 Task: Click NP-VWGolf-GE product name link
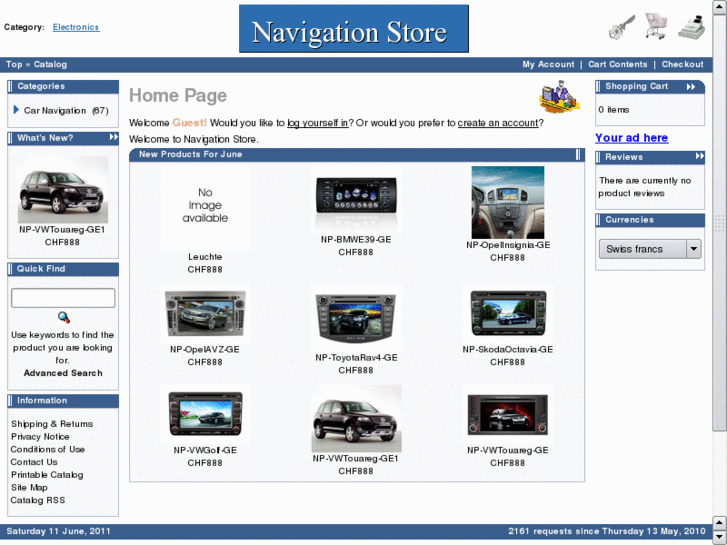pos(205,450)
